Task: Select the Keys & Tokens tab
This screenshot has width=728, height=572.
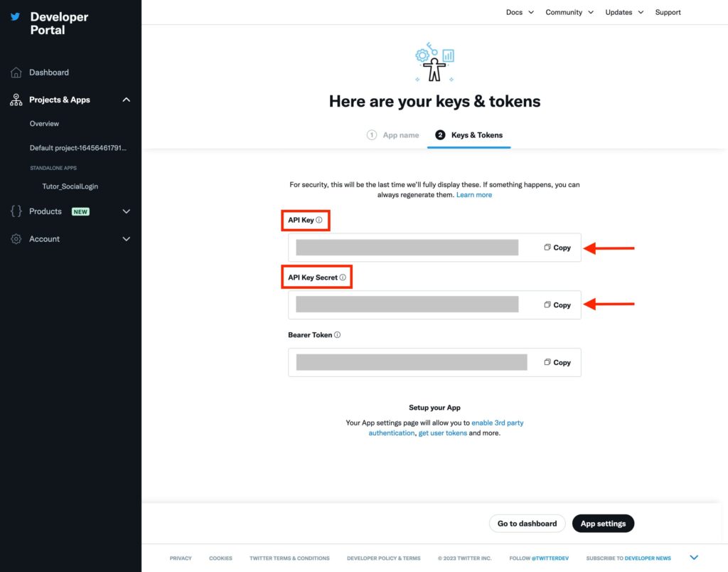Action: click(469, 135)
